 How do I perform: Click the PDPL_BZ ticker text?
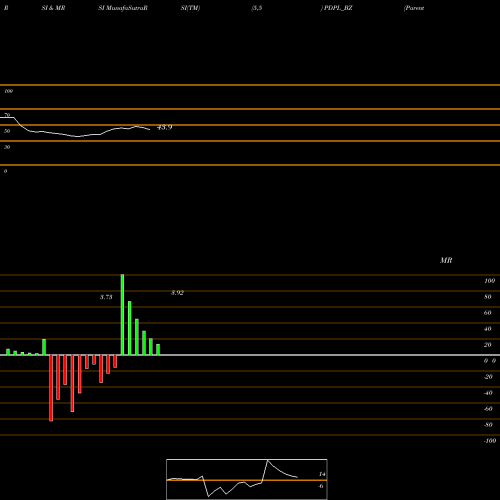pos(338,8)
